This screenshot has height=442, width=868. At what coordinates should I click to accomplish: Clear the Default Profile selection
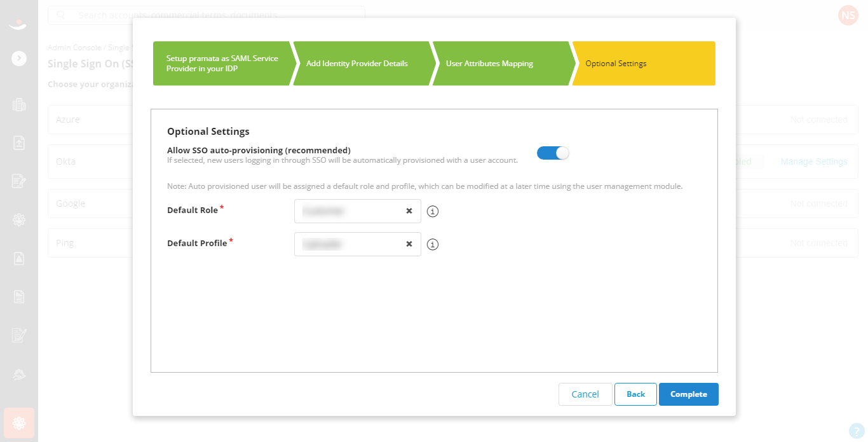(x=409, y=244)
